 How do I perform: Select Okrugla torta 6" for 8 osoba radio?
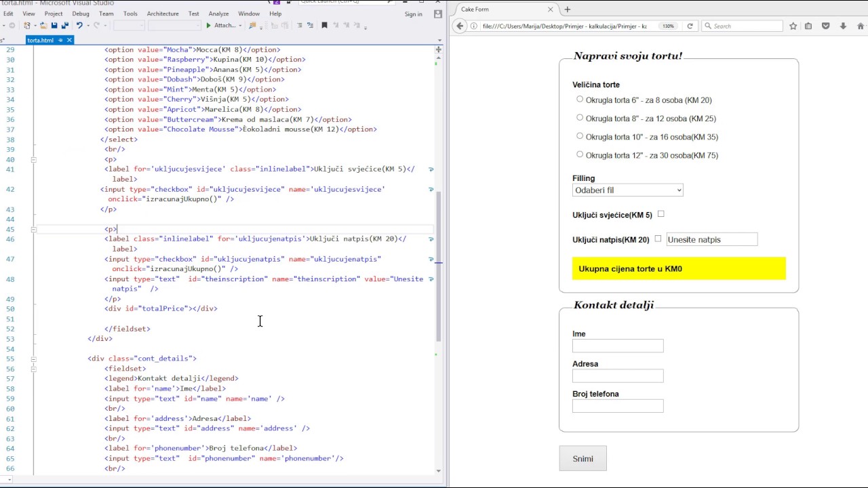click(x=580, y=99)
